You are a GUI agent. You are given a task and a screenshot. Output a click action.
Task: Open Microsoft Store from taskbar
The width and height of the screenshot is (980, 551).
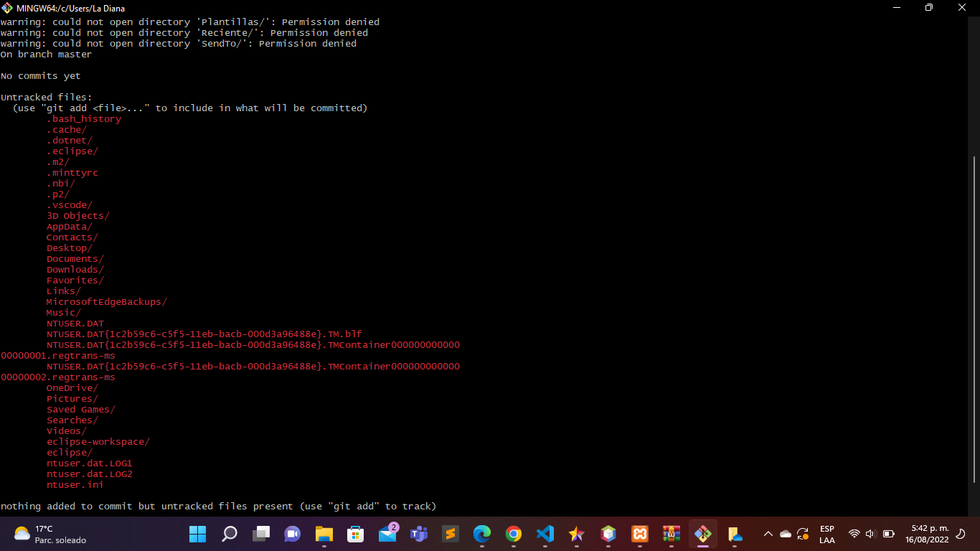(356, 534)
